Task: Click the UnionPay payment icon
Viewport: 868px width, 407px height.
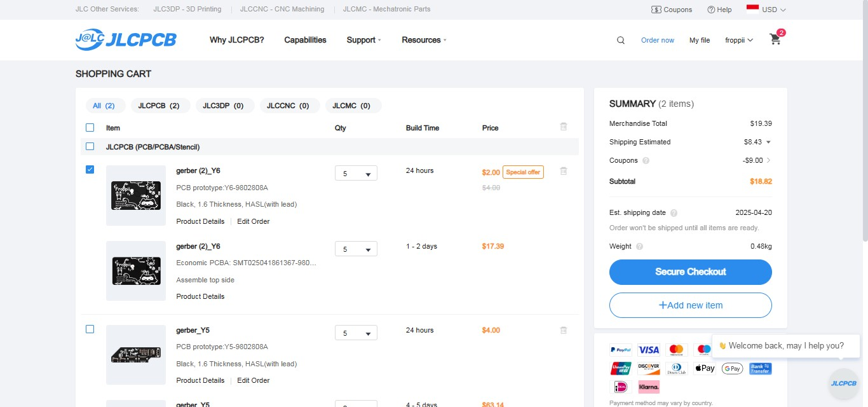Action: pos(621,368)
